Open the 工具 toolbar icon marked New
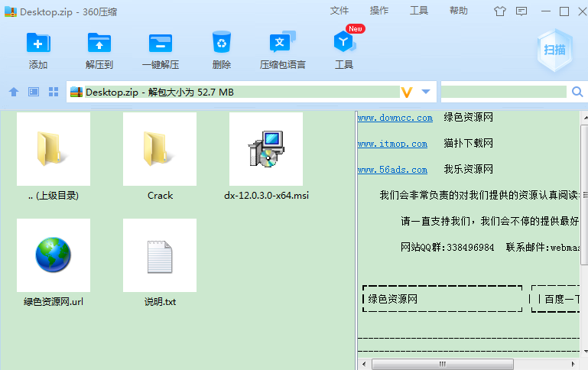 (x=345, y=41)
